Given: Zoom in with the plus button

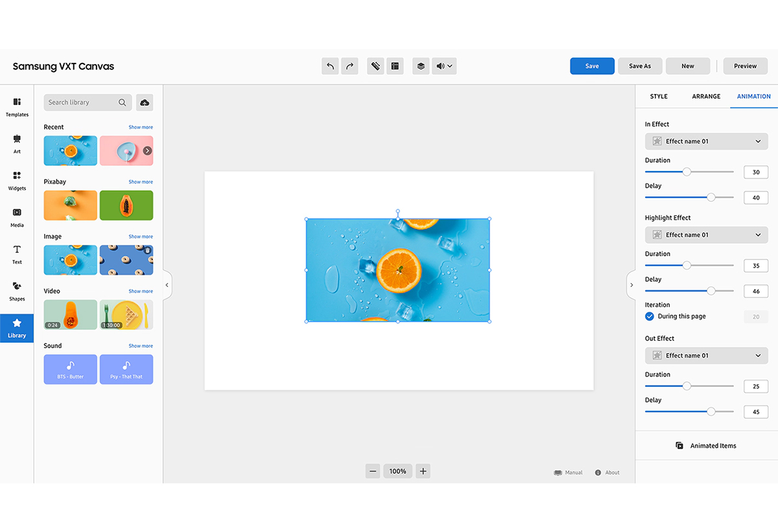Looking at the screenshot, I should pos(423,471).
